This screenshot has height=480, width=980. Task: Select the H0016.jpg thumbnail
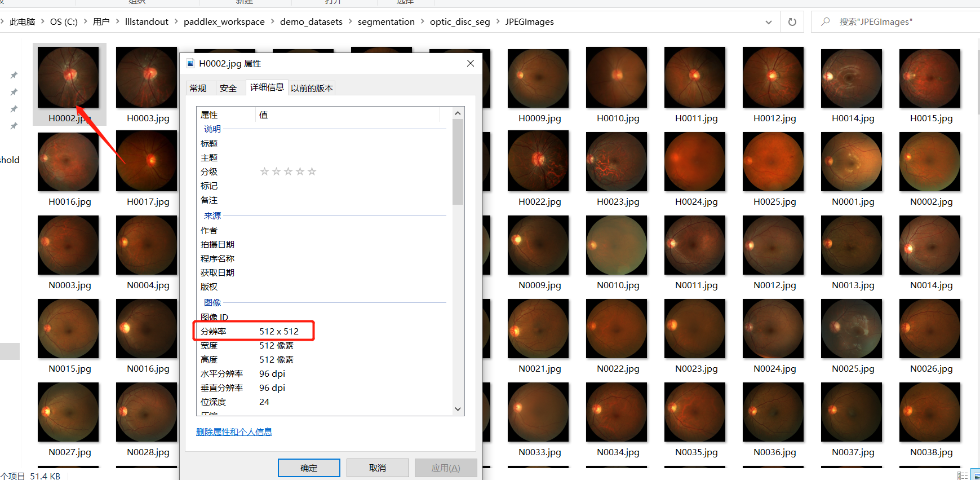click(x=68, y=162)
